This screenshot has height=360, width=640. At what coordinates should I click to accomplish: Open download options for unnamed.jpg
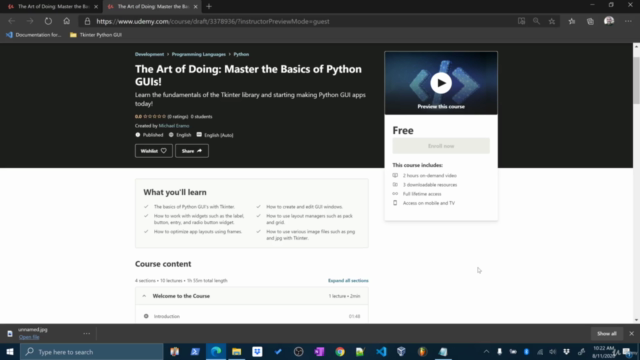click(x=87, y=333)
